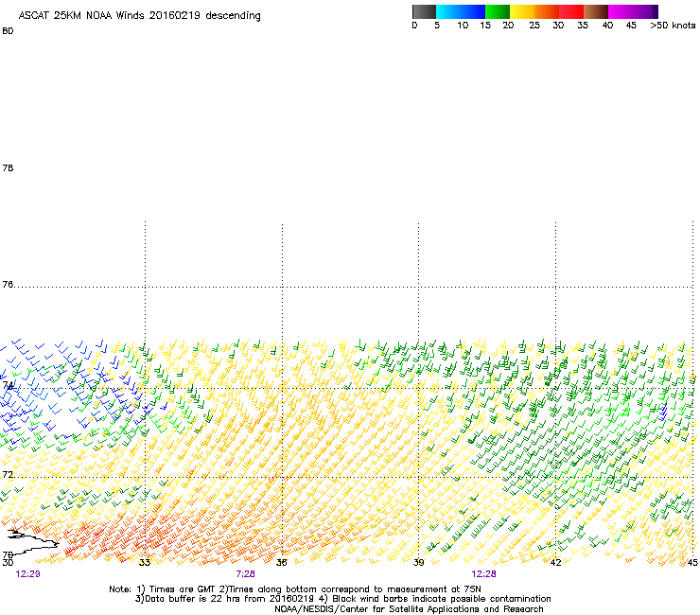Screen dimensions: 700x615
Task: Click the latitude 80 axis label
Action: (8, 31)
